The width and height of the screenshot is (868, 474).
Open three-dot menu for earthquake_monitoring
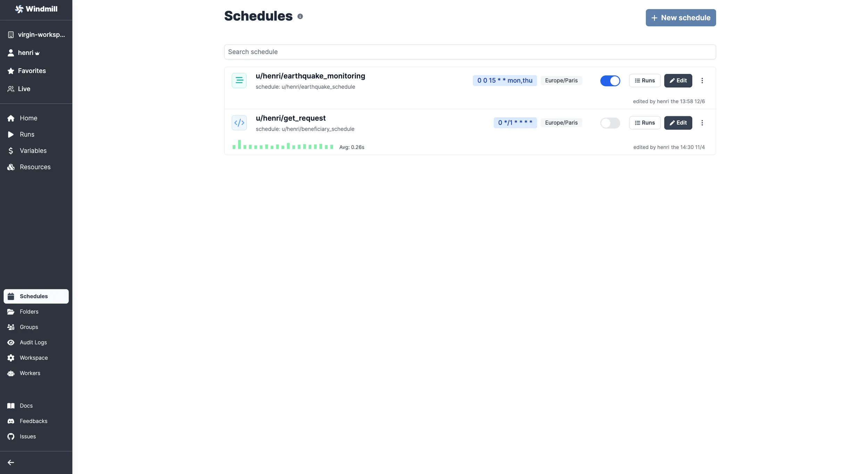coord(702,81)
